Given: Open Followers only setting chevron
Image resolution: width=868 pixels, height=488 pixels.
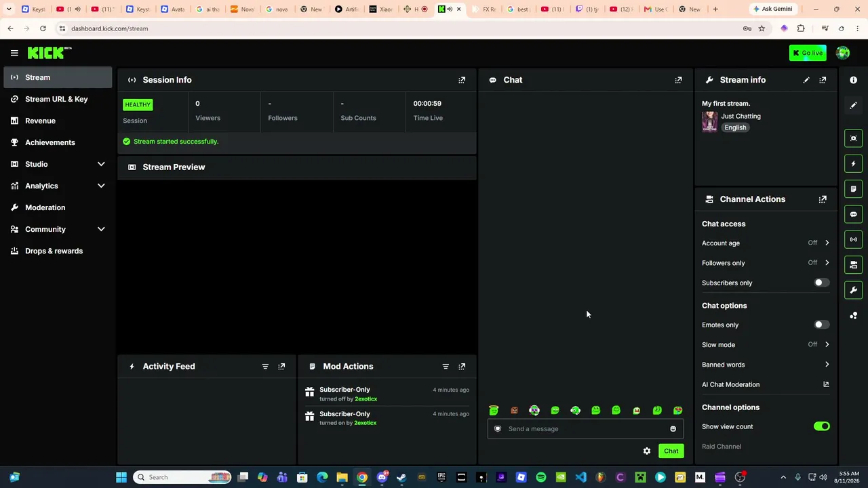Looking at the screenshot, I should [x=827, y=263].
